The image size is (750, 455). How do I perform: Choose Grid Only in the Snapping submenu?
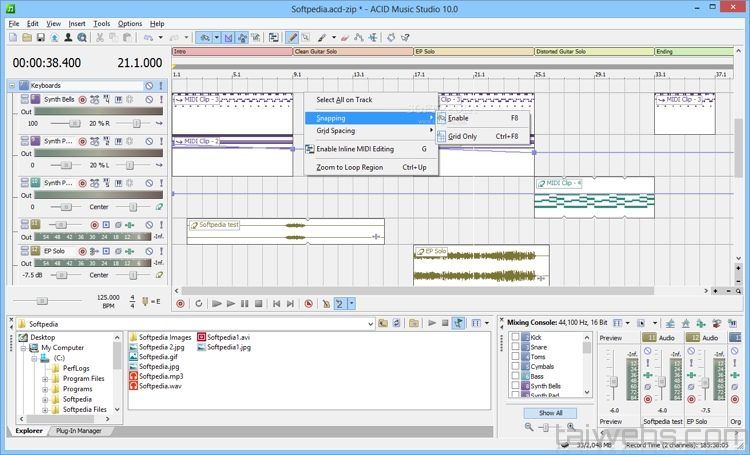[x=462, y=136]
